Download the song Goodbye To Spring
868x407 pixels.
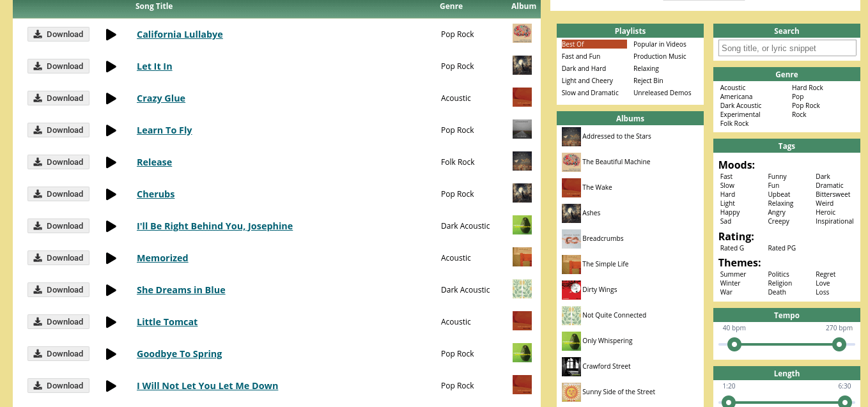[58, 354]
